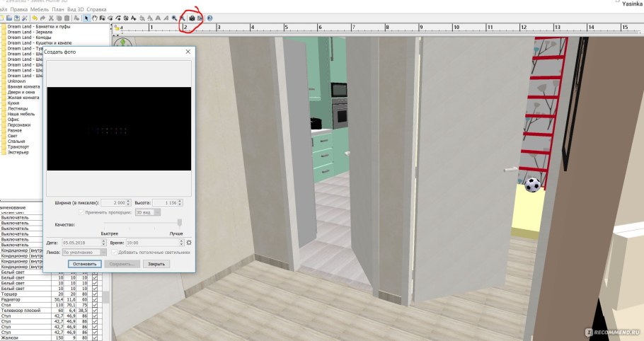This screenshot has height=341, width=644.
Task: Click the Paste toolbar icon
Action: tap(67, 18)
